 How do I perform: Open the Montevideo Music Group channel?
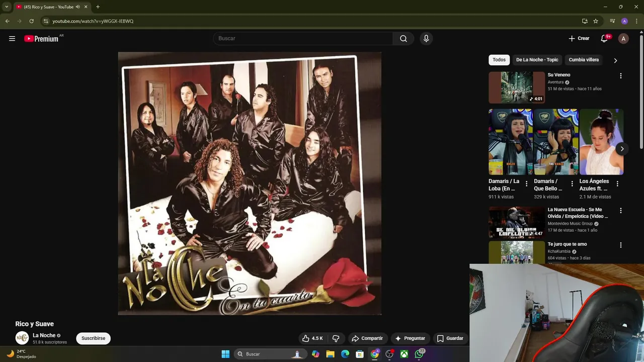click(570, 224)
